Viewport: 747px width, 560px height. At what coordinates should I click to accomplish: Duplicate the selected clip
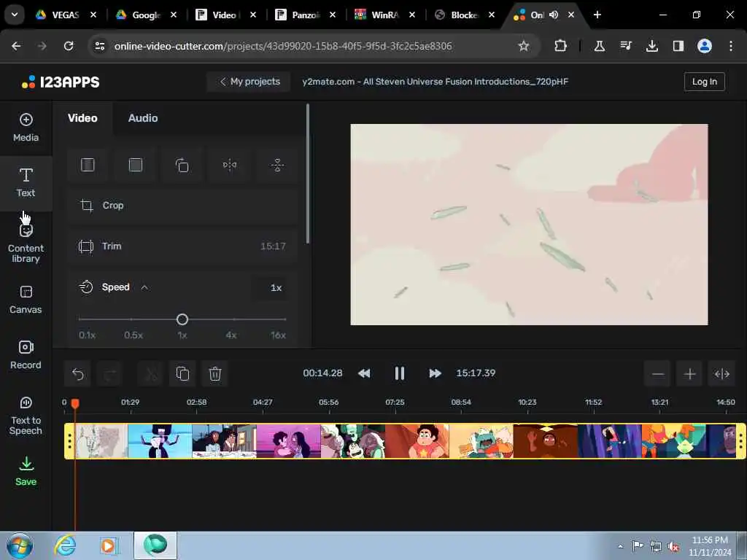point(182,374)
